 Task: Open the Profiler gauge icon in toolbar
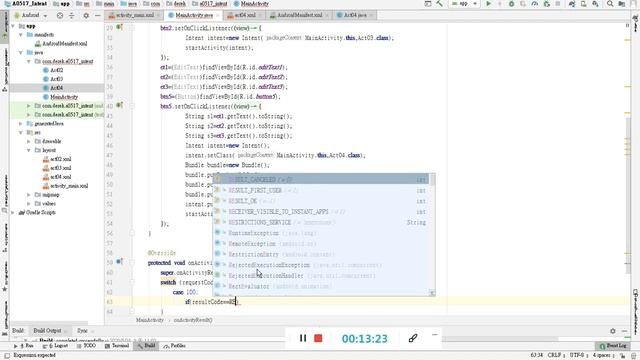[x=535, y=4]
